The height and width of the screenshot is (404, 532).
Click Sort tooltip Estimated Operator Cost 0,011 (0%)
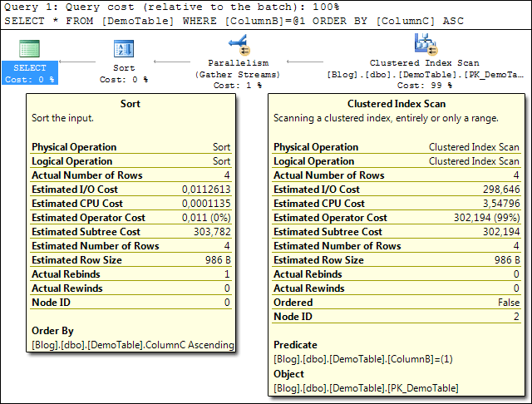pos(131,218)
